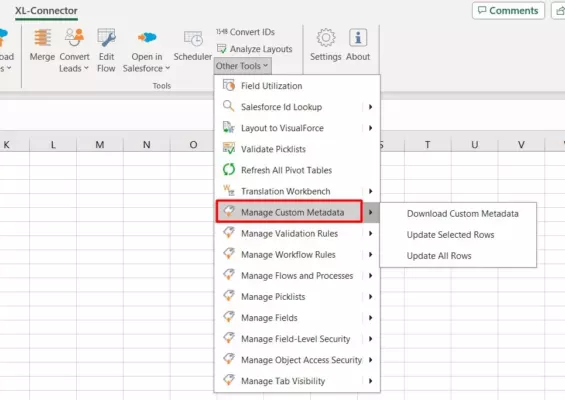The width and height of the screenshot is (565, 400).
Task: Collapse the Other Tools dropdown
Action: [242, 66]
